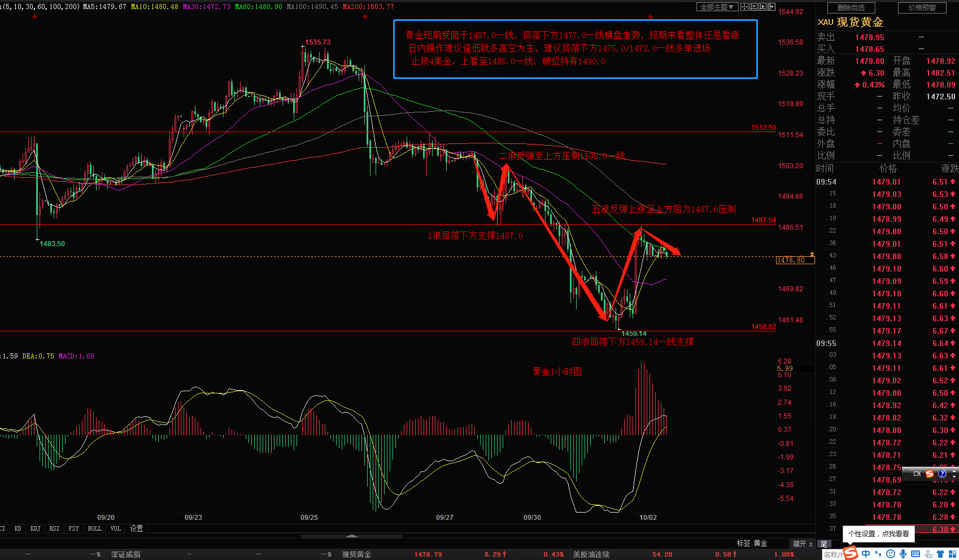Click the play-style chart toolbar icon
The image size is (959, 560).
(x=762, y=7)
